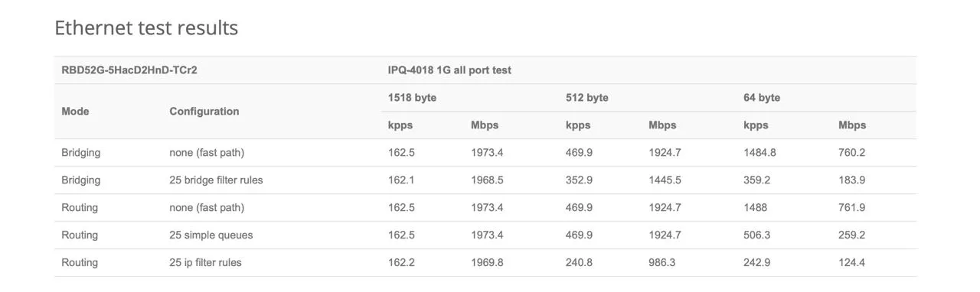
Task: Select the 1518 byte column header
Action: [412, 98]
